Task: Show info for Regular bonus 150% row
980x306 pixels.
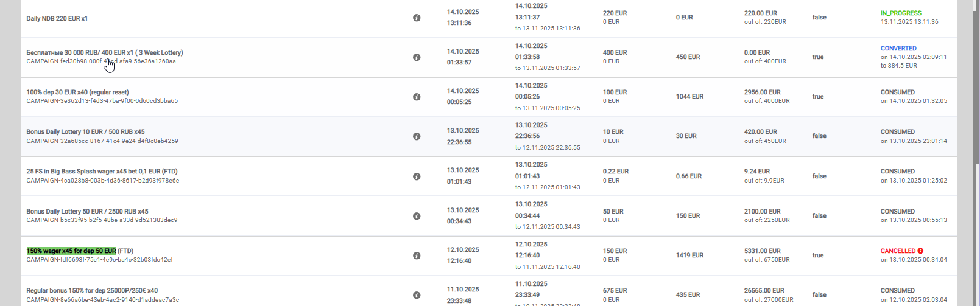Action: 417,295
